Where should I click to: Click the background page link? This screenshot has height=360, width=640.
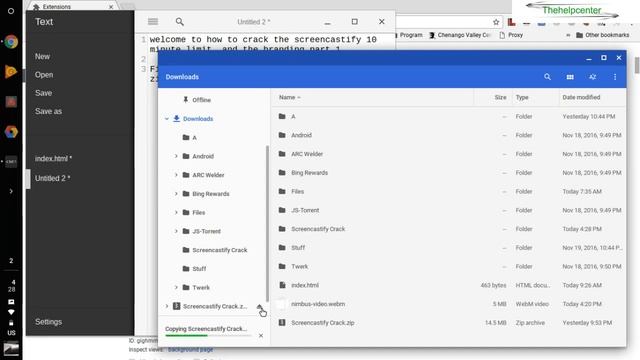click(x=190, y=349)
